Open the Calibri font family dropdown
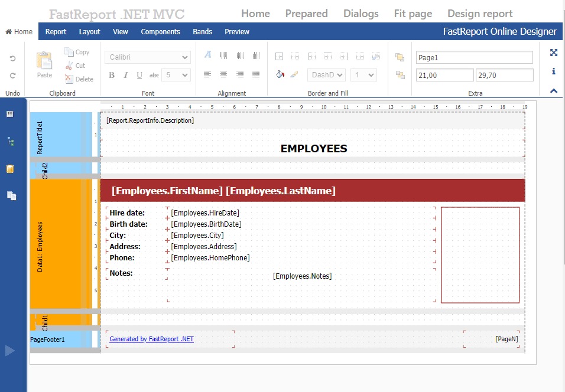Screen dimensions: 565x392 coord(148,57)
